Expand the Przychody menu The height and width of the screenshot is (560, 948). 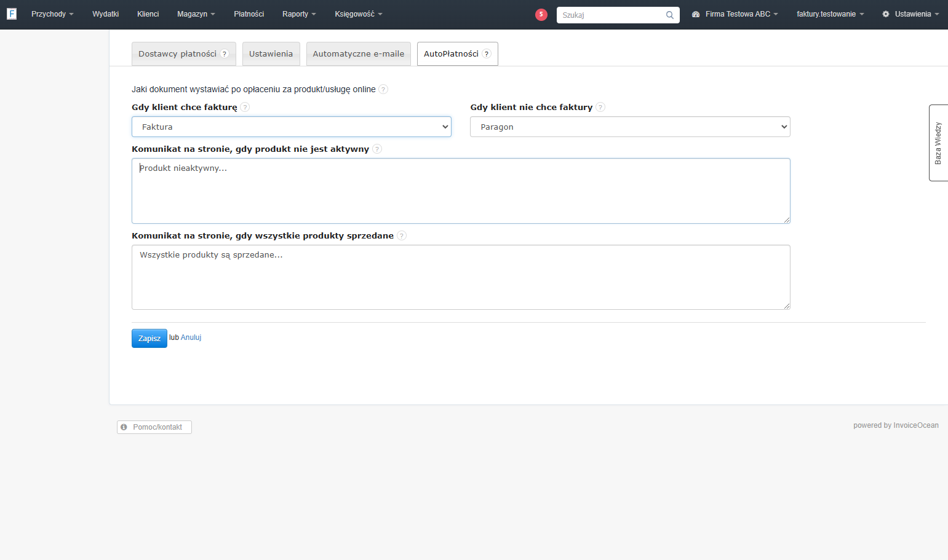point(52,14)
